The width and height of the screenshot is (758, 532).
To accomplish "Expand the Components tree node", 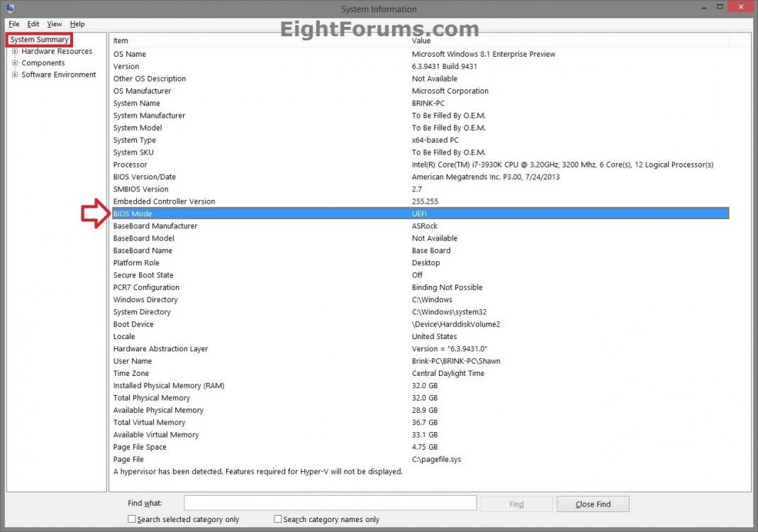I will click(x=15, y=63).
